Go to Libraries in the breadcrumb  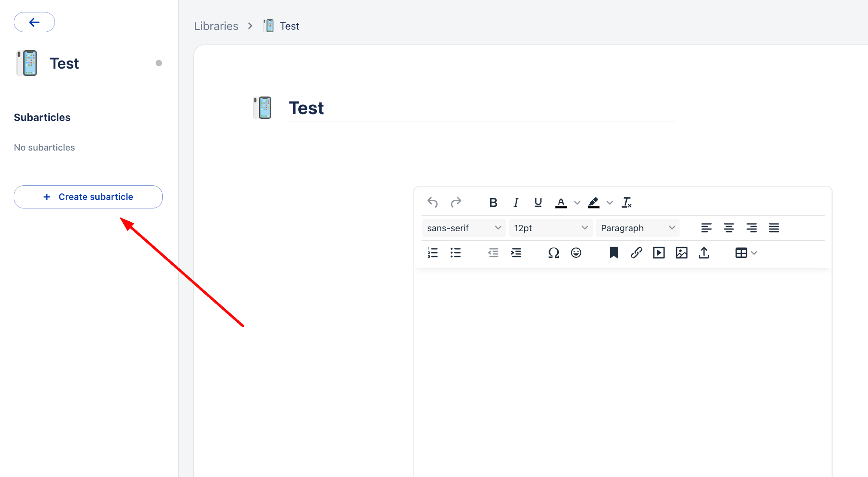[x=216, y=26]
